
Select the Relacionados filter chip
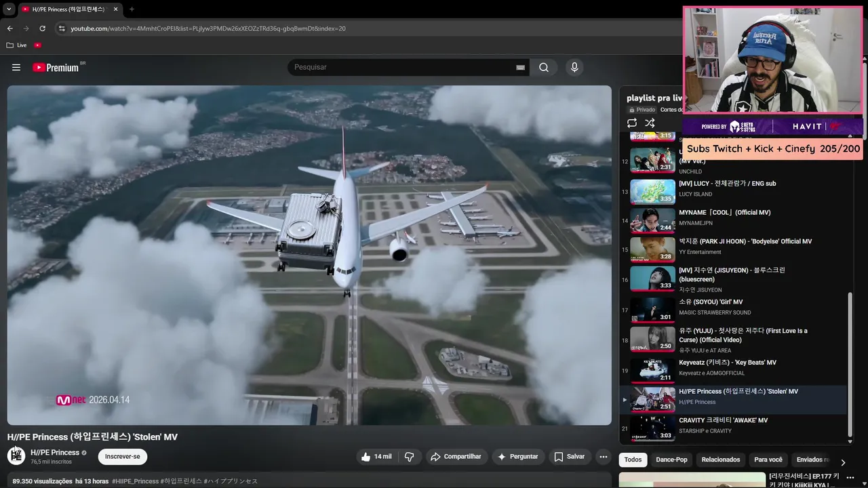click(721, 460)
